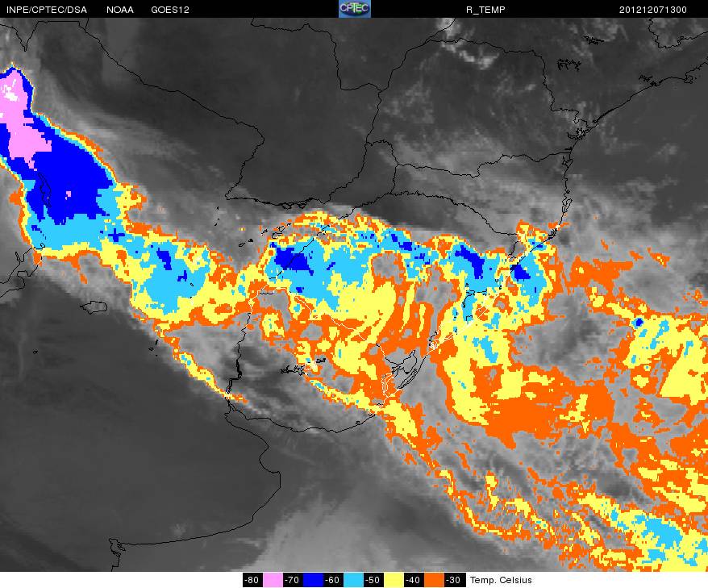The width and height of the screenshot is (708, 588).
Task: Click the NOAA label in header
Action: [x=120, y=10]
